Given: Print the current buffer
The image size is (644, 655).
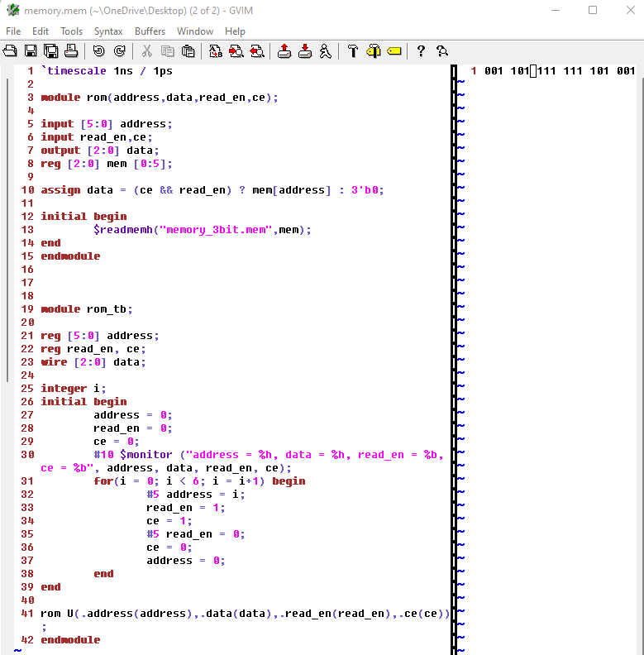Looking at the screenshot, I should coord(70,51).
